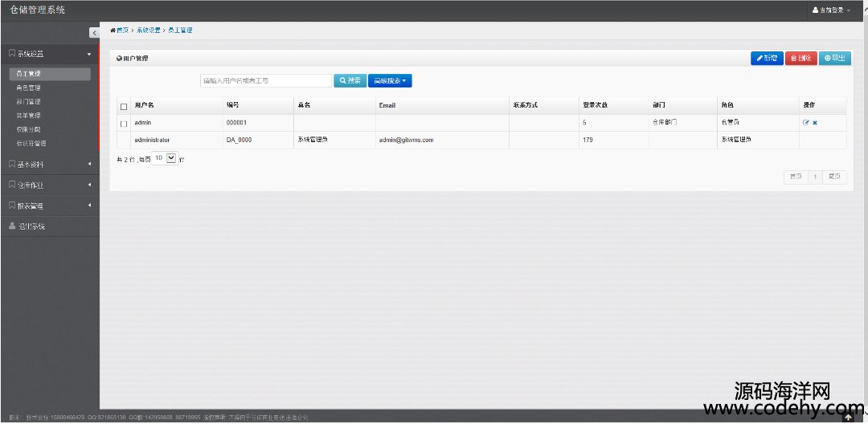Click 员工管理 in the breadcrumb
Image resolution: width=868 pixels, height=424 pixels.
pyautogui.click(x=181, y=31)
